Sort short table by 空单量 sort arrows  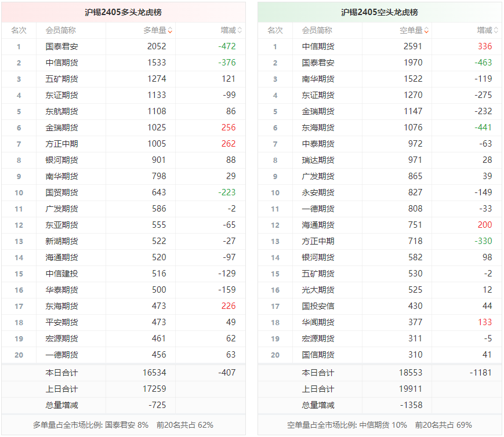[426, 31]
